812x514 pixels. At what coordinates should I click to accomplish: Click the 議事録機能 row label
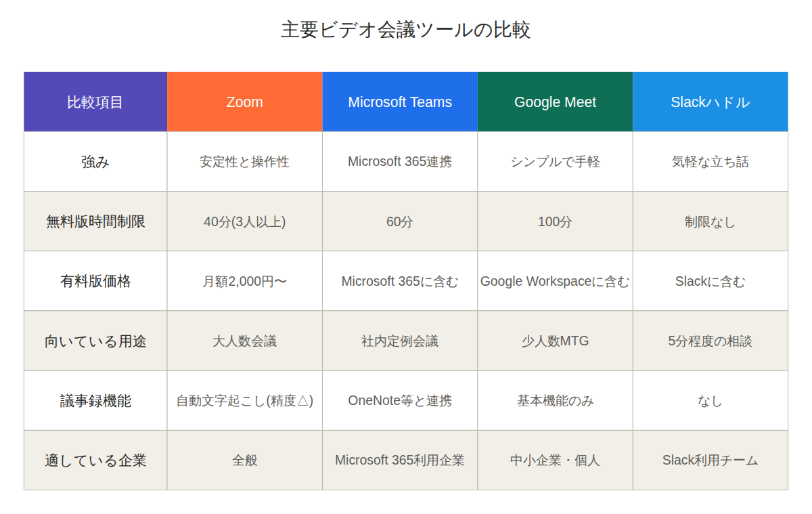[95, 400]
